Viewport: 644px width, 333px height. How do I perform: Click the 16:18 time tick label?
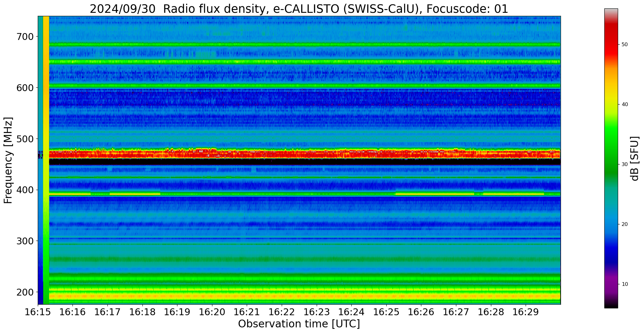coord(143,312)
